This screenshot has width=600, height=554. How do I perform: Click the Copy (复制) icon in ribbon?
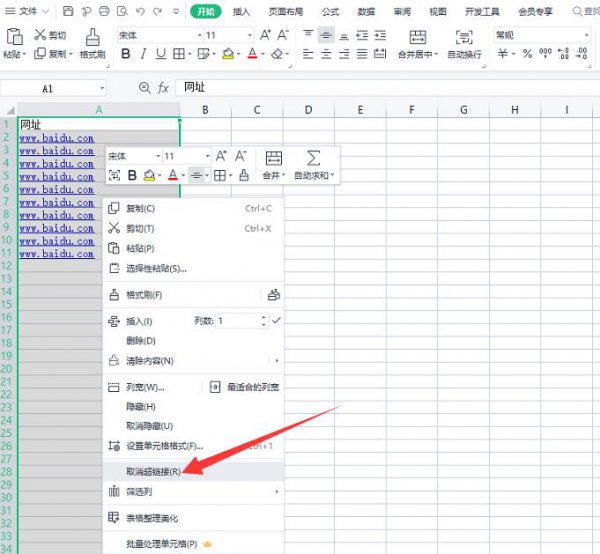click(40, 53)
